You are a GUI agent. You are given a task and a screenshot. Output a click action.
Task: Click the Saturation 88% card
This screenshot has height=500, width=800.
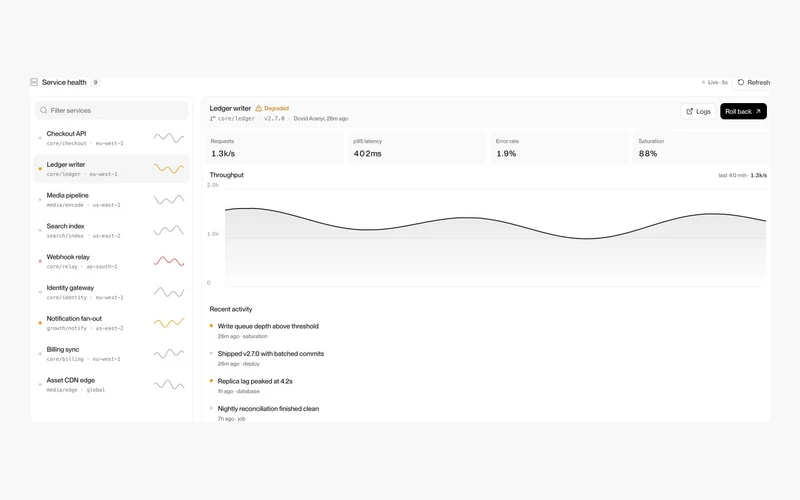[x=701, y=148]
